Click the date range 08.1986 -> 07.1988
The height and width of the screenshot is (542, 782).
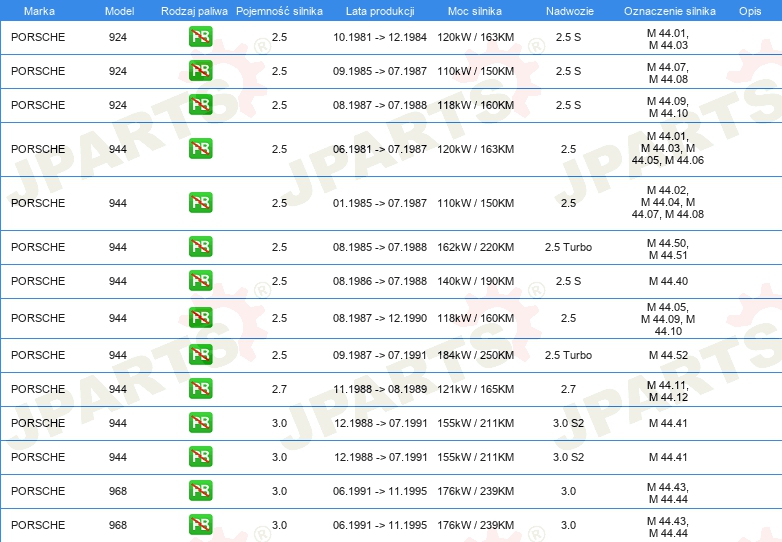pos(380,281)
